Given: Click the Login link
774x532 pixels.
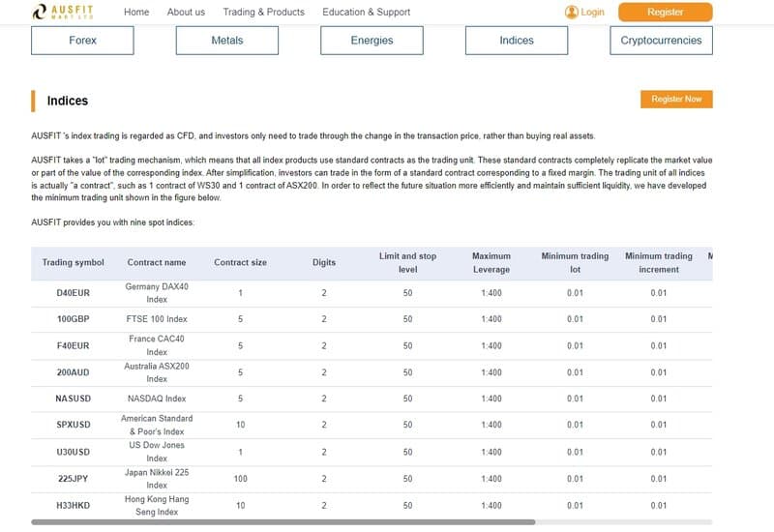Looking at the screenshot, I should 592,12.
